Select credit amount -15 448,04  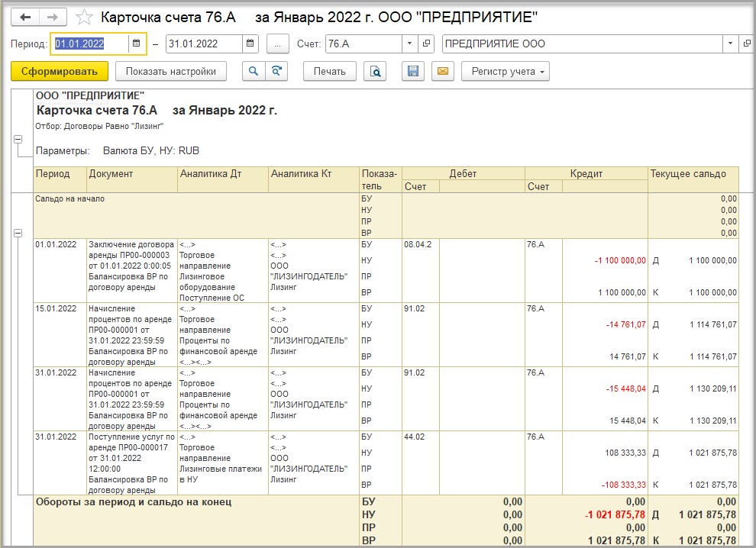click(x=625, y=389)
